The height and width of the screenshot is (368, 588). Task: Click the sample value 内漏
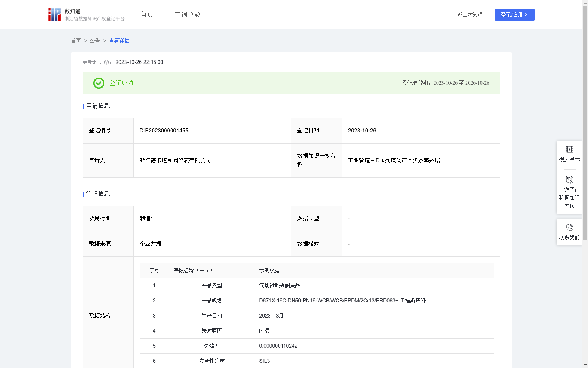(264, 331)
